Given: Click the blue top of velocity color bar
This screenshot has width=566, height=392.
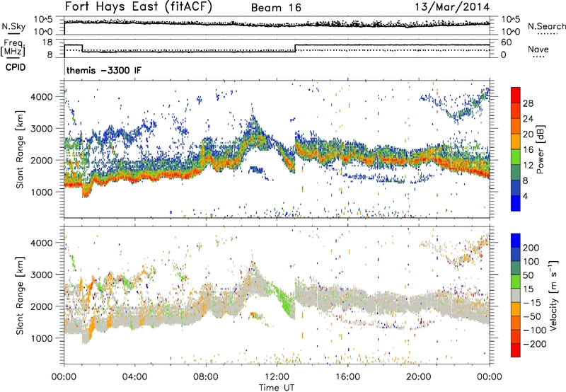Looking at the screenshot, I should pyautogui.click(x=516, y=241).
